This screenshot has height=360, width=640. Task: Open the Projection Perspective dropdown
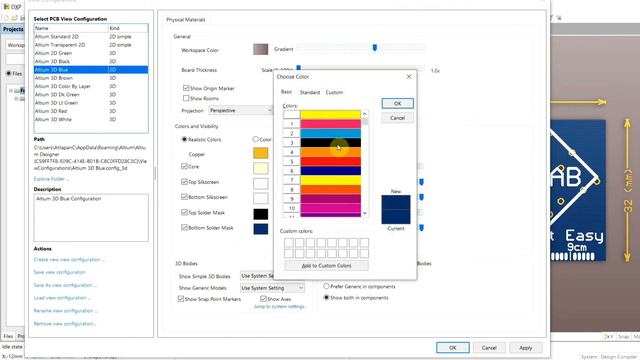pos(240,110)
